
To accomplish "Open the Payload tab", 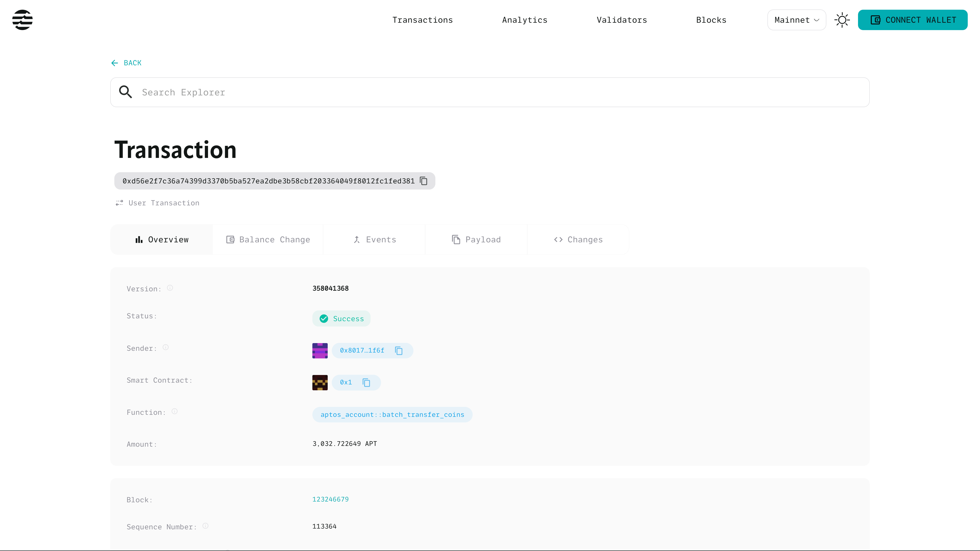I will 476,240.
